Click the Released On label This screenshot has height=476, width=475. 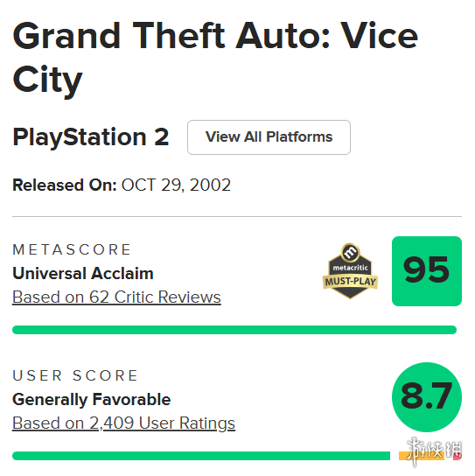click(x=65, y=185)
